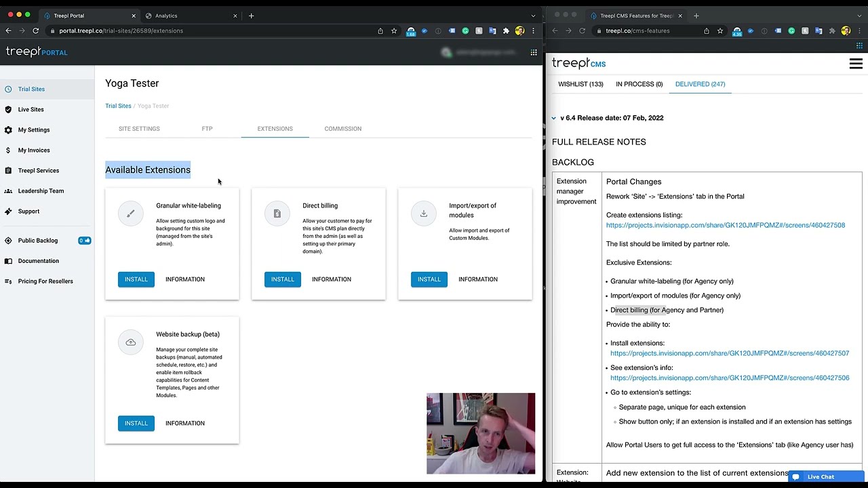Image resolution: width=868 pixels, height=488 pixels.
Task: Open the extension's info invisionapp link
Action: pyautogui.click(x=730, y=378)
